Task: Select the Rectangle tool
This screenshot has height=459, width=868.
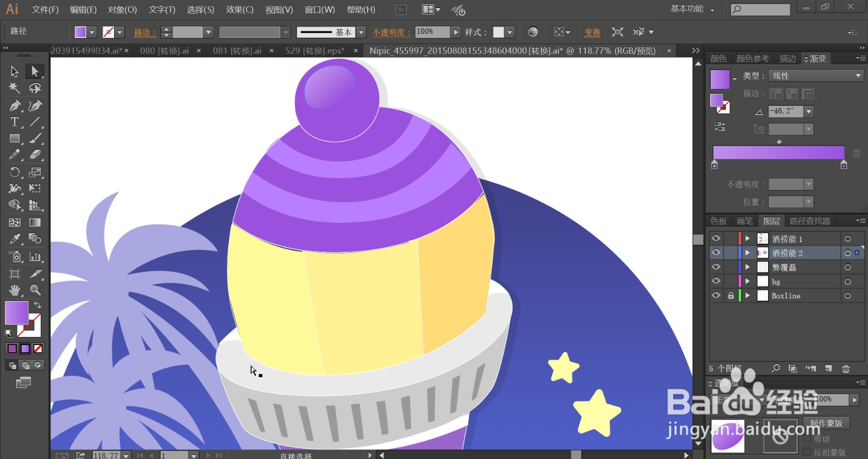Action: pos(15,138)
